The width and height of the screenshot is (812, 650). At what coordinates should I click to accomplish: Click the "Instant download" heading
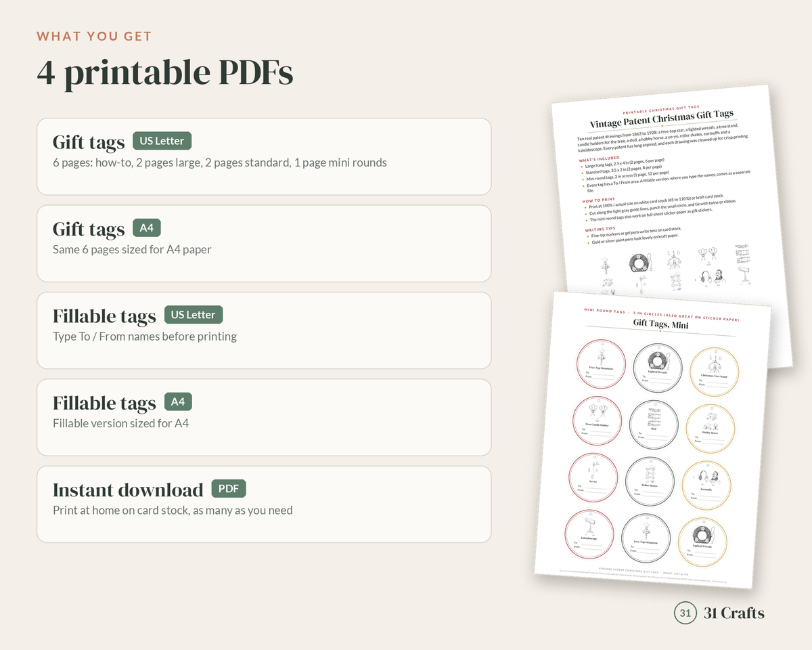[128, 490]
